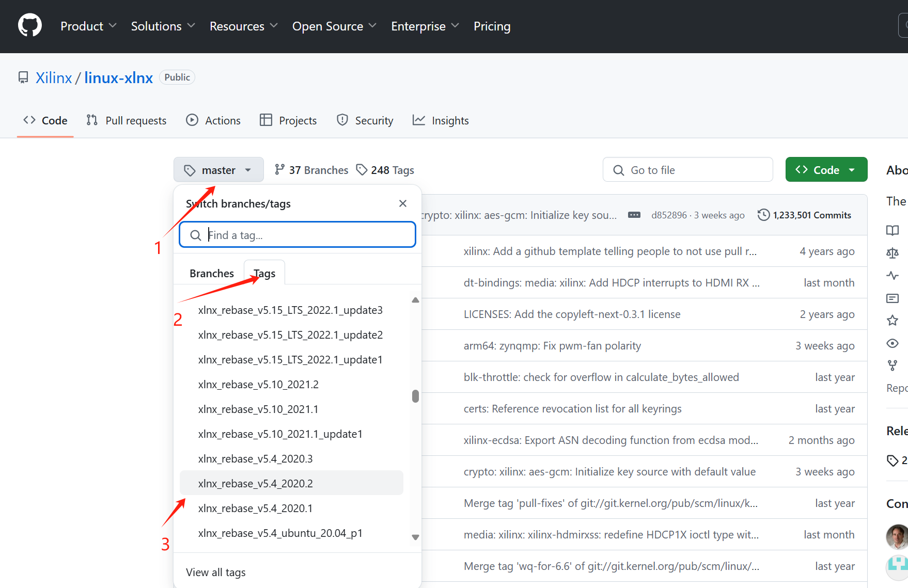Click the stars icon in sidebar
908x588 pixels.
(x=893, y=321)
